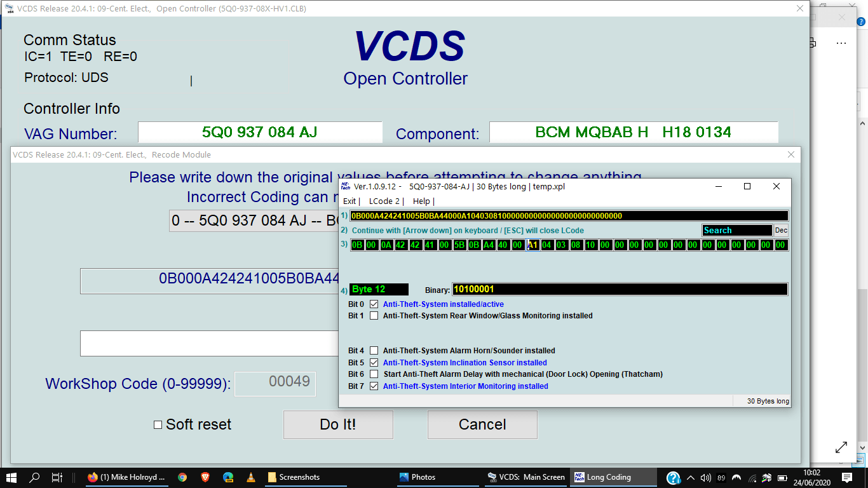Click the Byte 12 label box

(379, 290)
